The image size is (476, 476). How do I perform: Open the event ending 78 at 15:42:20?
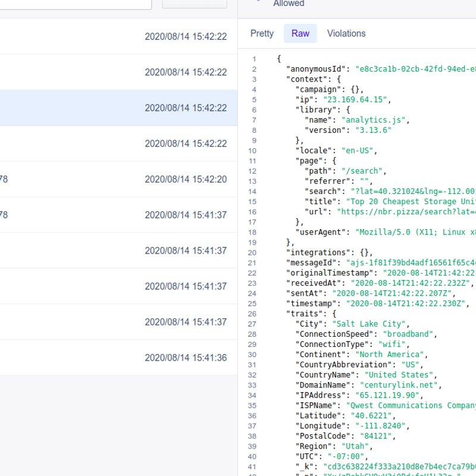(x=118, y=179)
